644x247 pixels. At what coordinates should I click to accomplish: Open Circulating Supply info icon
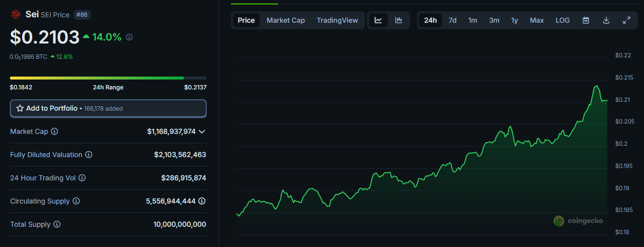pyautogui.click(x=76, y=201)
